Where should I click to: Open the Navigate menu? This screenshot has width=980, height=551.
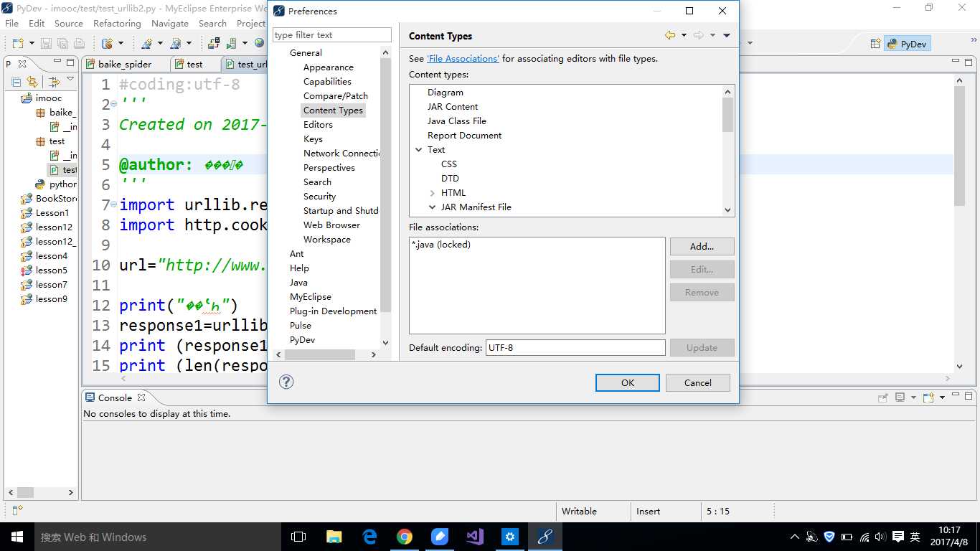click(170, 24)
